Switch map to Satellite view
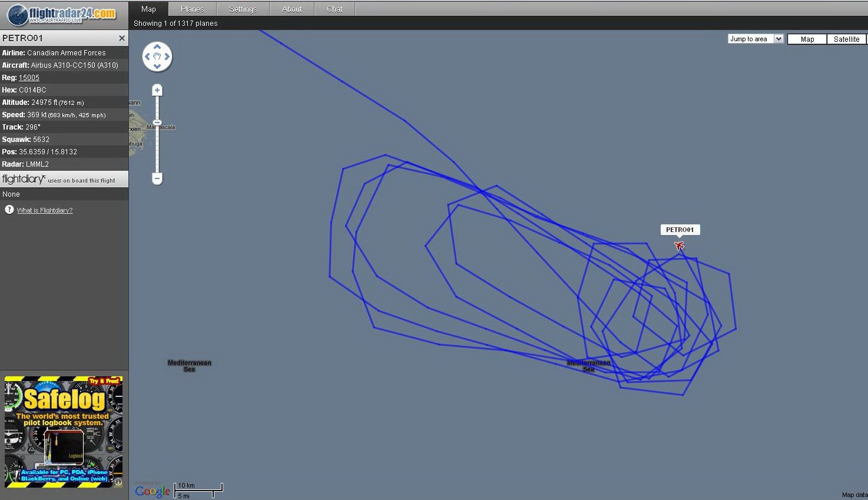 tap(846, 39)
